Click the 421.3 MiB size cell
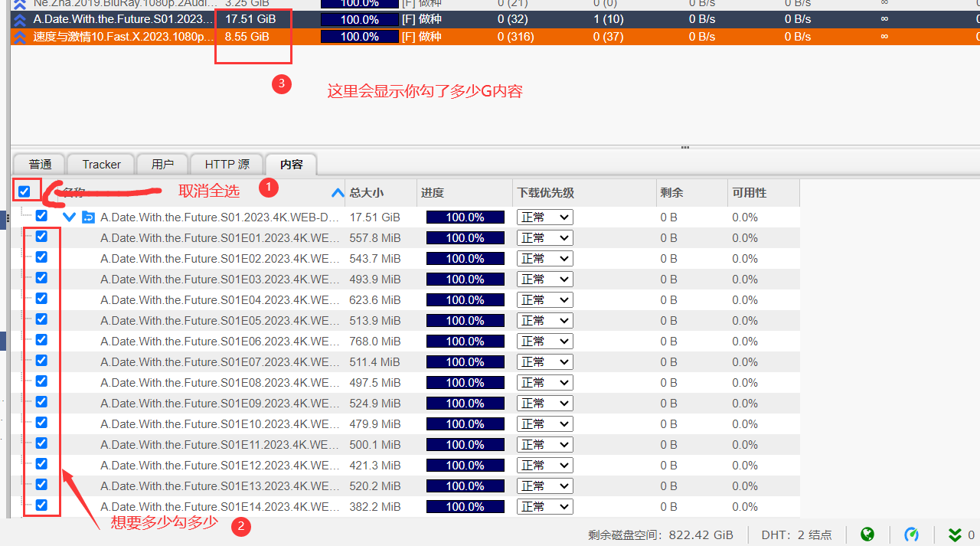980x546 pixels. click(x=375, y=466)
